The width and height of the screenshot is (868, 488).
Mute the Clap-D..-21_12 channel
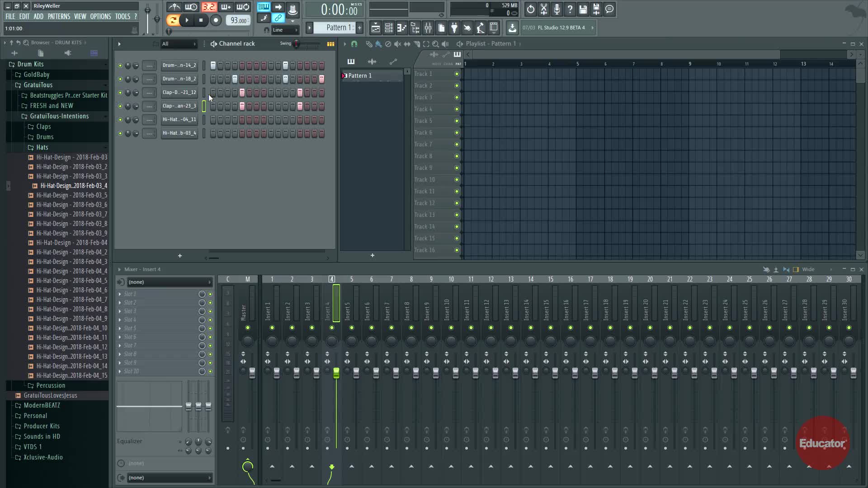coord(120,93)
